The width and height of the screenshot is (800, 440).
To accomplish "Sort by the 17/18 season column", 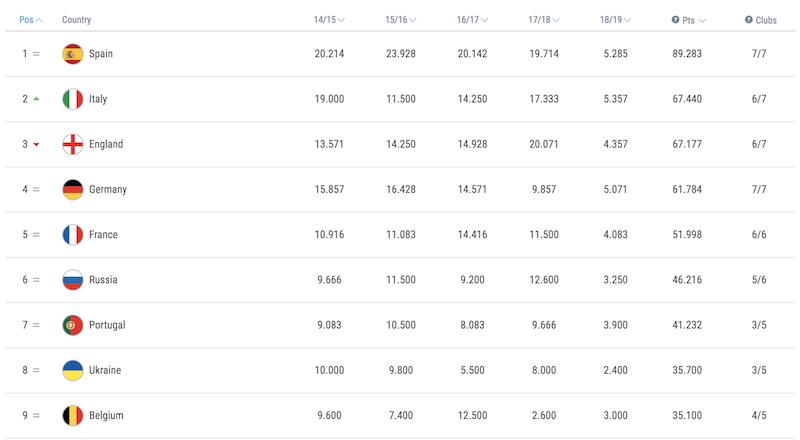I will 543,20.
